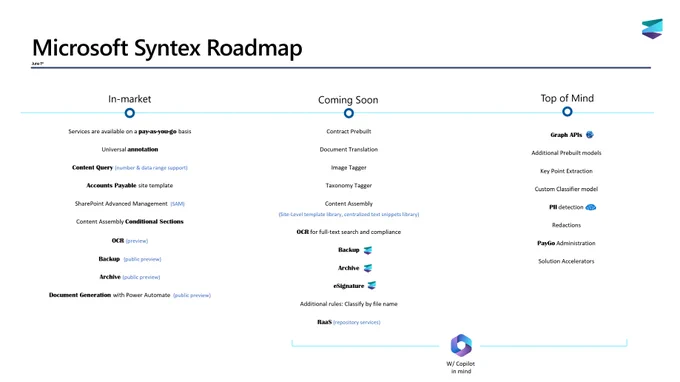Click the Copilot logo icon

pos(461,346)
